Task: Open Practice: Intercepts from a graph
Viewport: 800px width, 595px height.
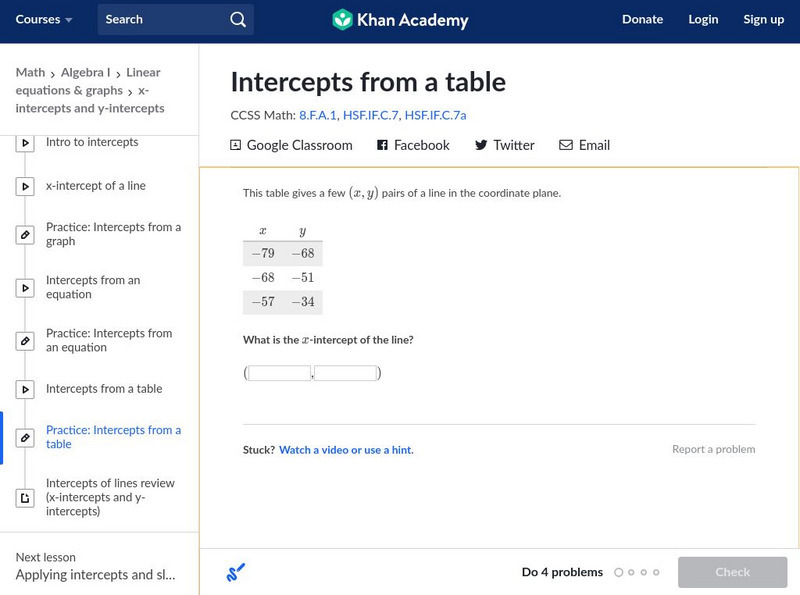Action: point(113,234)
